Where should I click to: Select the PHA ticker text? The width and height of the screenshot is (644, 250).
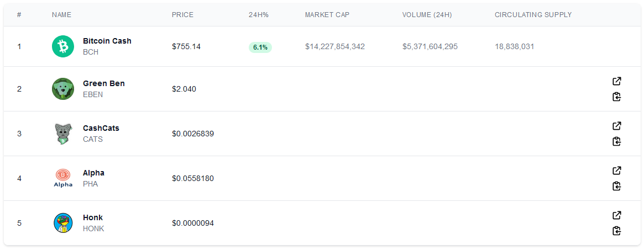(x=90, y=184)
